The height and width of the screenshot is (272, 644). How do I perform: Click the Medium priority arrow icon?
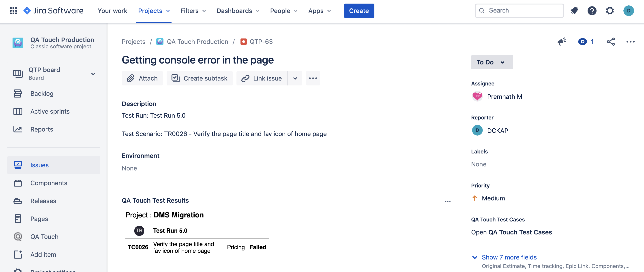[x=474, y=198]
